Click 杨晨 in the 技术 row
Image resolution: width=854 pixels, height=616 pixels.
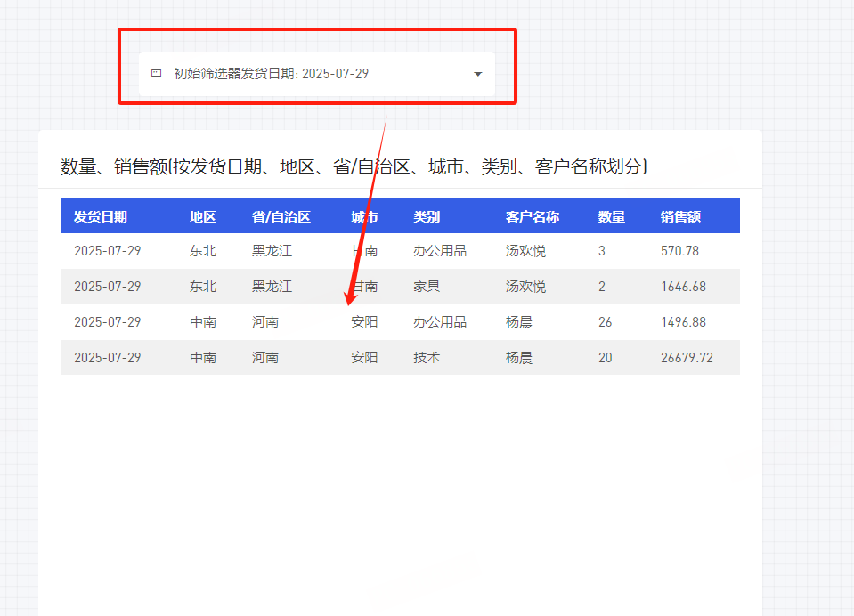(x=519, y=358)
